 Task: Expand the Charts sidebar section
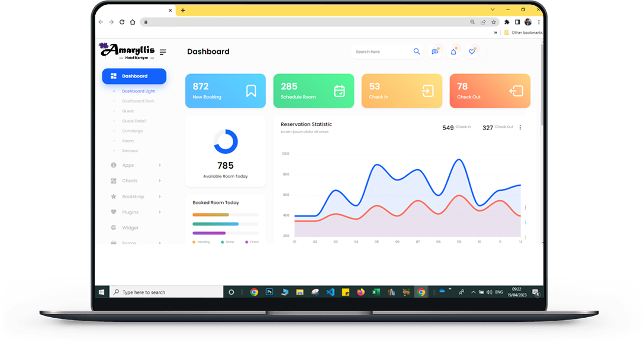pyautogui.click(x=136, y=181)
